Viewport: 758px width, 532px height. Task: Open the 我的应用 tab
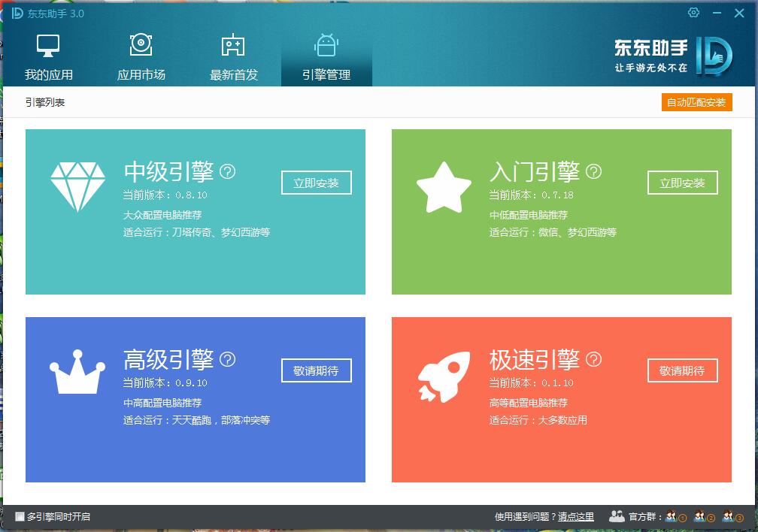48,57
